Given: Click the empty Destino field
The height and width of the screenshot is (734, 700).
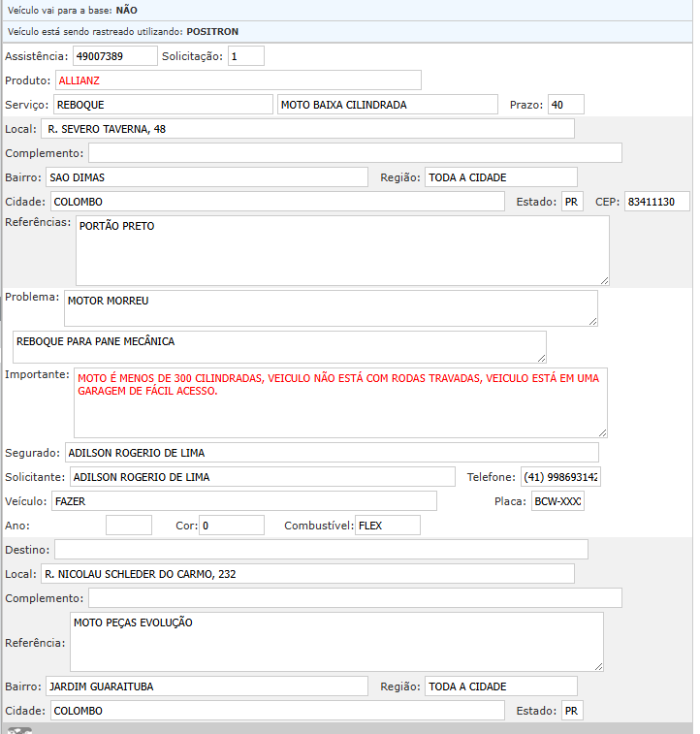Looking at the screenshot, I should point(321,550).
